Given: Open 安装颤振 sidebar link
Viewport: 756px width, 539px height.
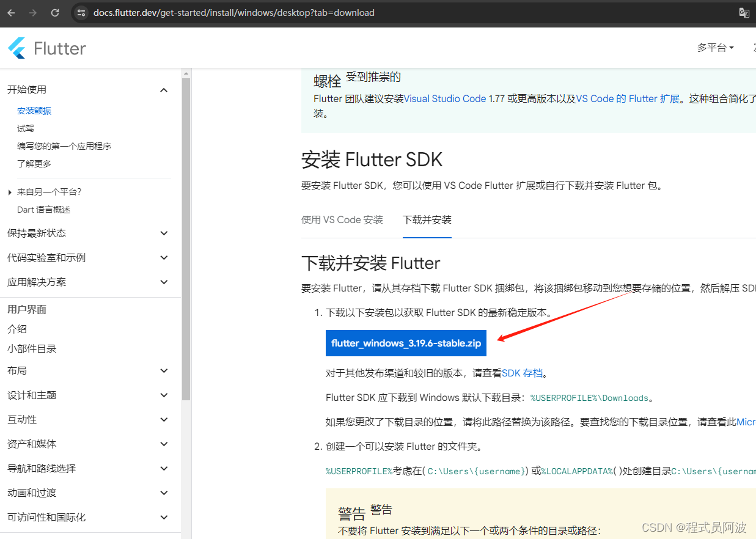Looking at the screenshot, I should click(x=34, y=111).
